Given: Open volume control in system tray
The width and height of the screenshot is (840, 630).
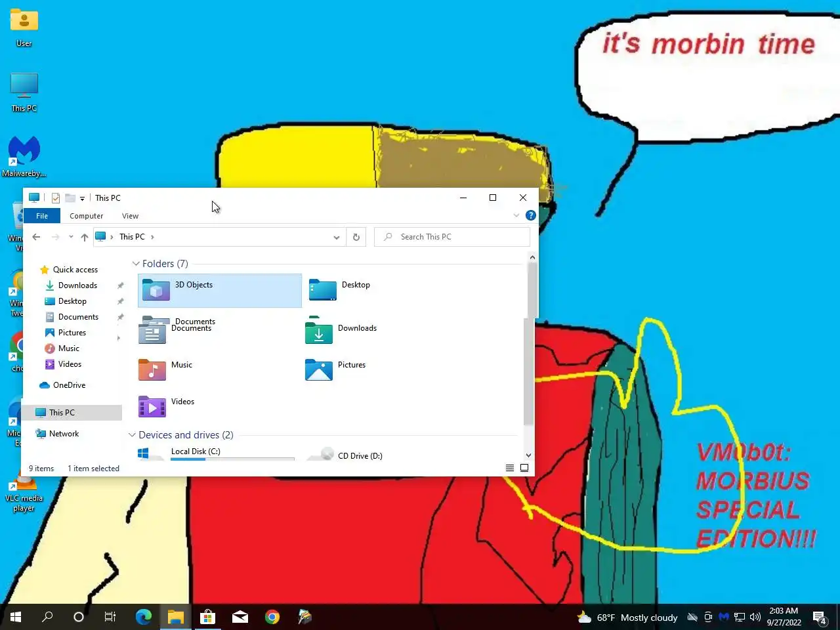Looking at the screenshot, I should click(755, 617).
